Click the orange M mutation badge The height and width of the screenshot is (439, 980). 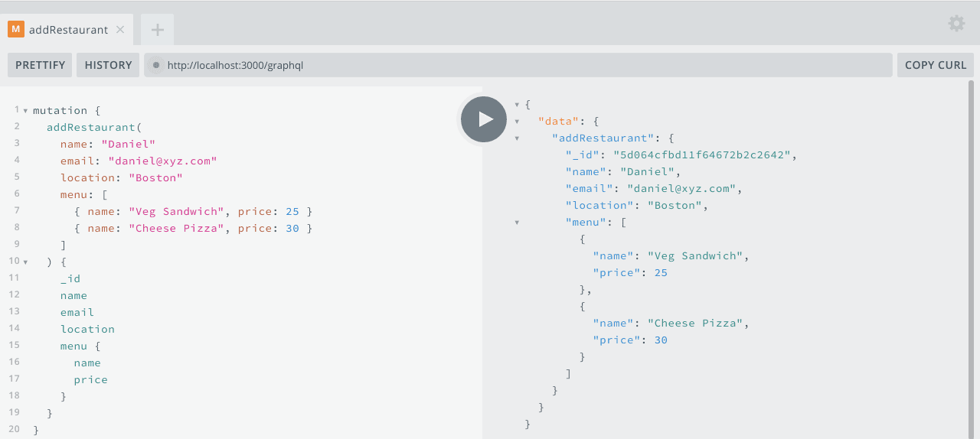click(x=16, y=30)
